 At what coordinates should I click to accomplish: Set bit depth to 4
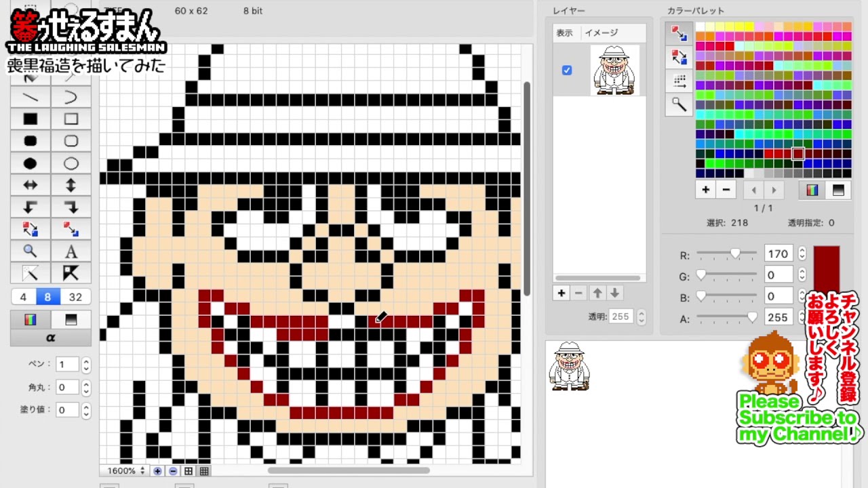(23, 297)
